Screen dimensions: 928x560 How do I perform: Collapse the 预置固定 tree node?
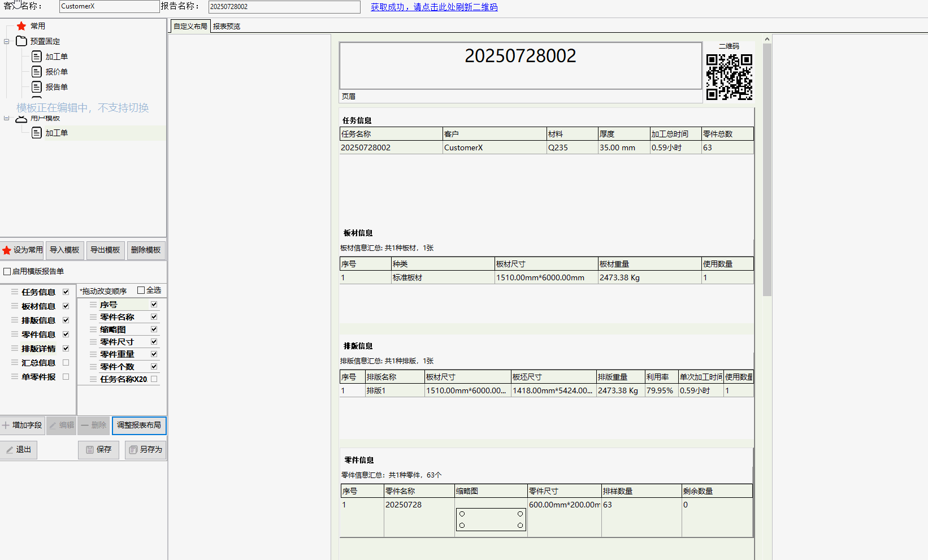(x=7, y=41)
